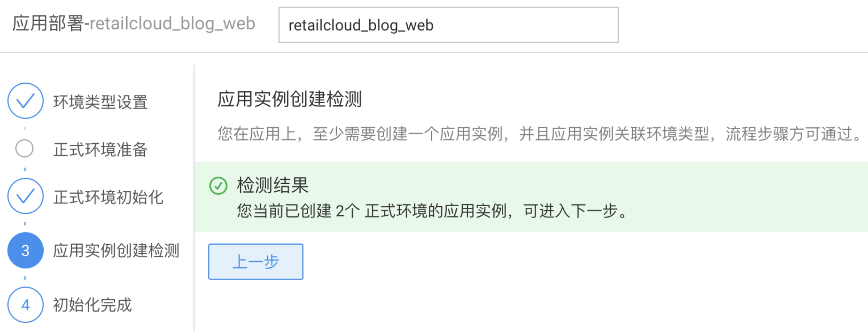The height and width of the screenshot is (331, 868).
Task: Click the checkmark icon for 环境类型设置 step
Action: tap(25, 101)
